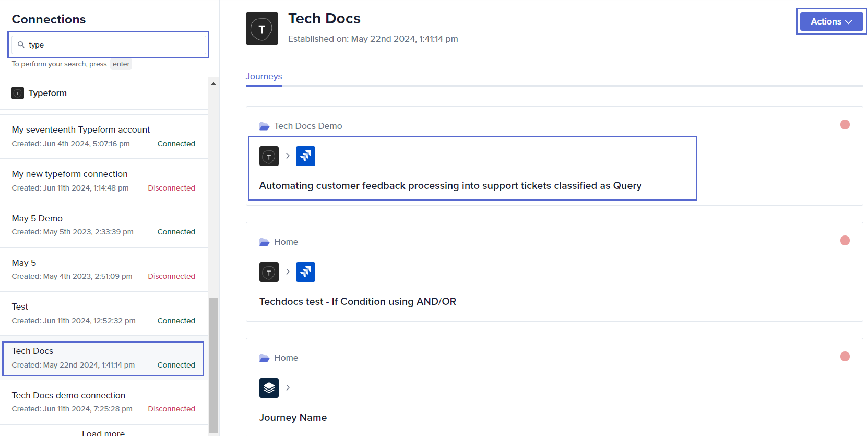
Task: Click the Typeform group header text
Action: pos(47,93)
